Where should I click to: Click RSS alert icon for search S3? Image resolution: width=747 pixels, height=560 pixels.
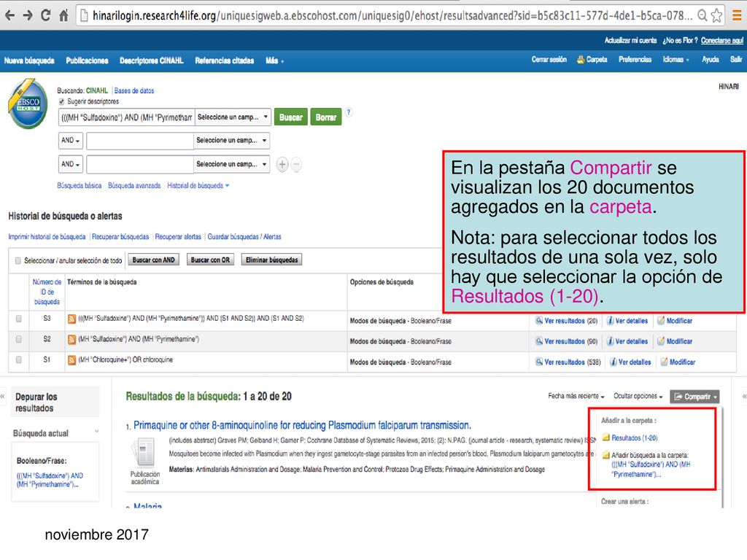[x=72, y=319]
